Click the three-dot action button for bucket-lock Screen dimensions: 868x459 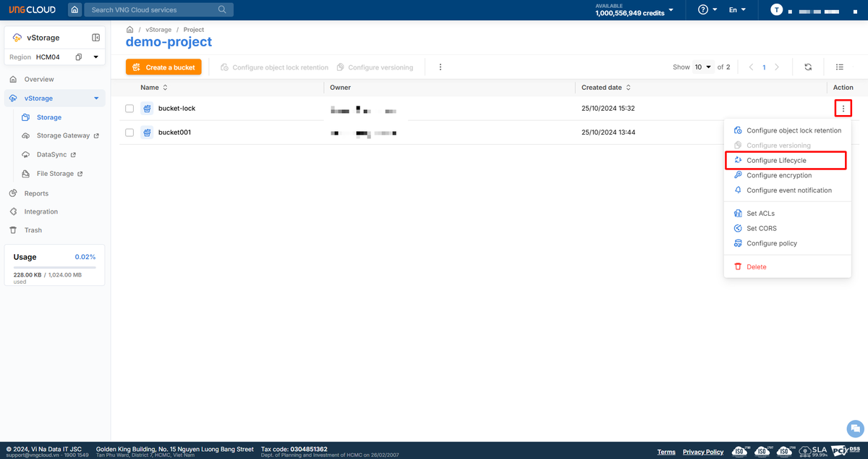(843, 109)
